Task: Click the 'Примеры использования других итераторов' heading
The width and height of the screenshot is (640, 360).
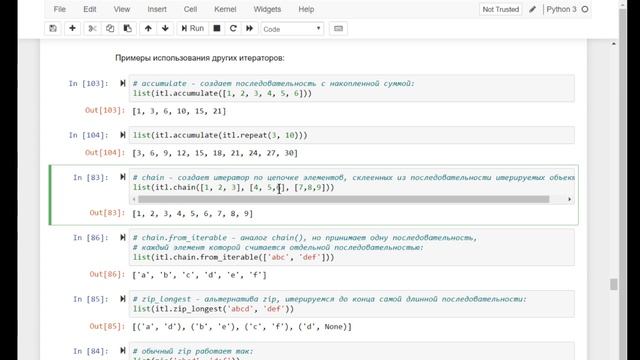Action: pyautogui.click(x=200, y=58)
